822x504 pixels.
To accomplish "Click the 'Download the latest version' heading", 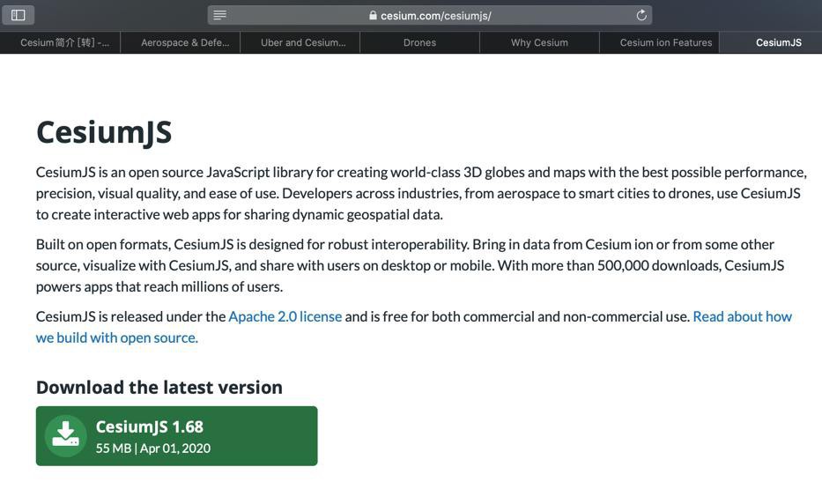I will pos(159,387).
